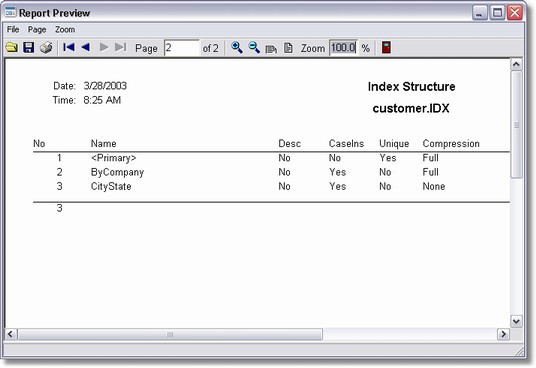Close the Report Preview window

click(x=515, y=13)
